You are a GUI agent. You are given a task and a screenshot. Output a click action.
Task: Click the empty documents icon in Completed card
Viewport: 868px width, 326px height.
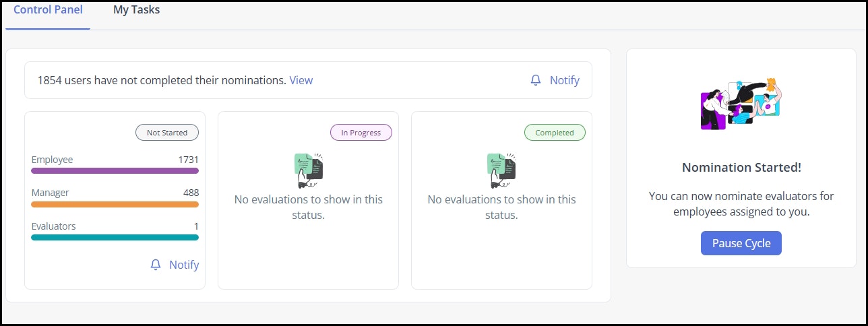[502, 170]
